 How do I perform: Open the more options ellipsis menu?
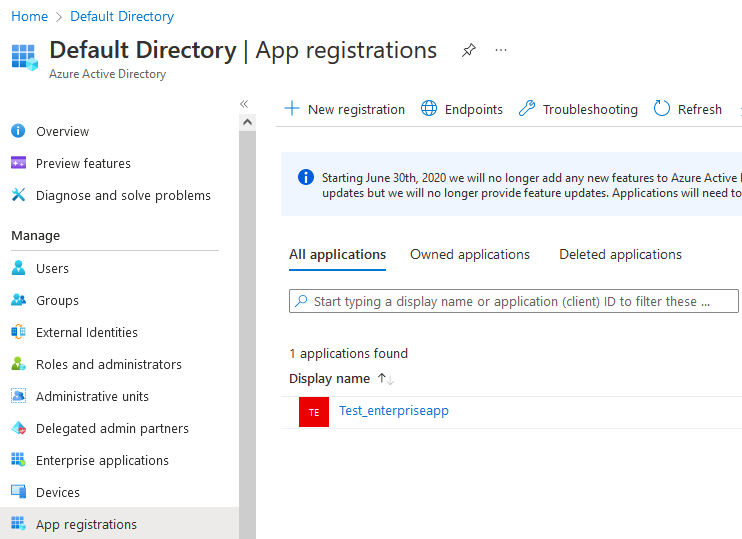501,50
